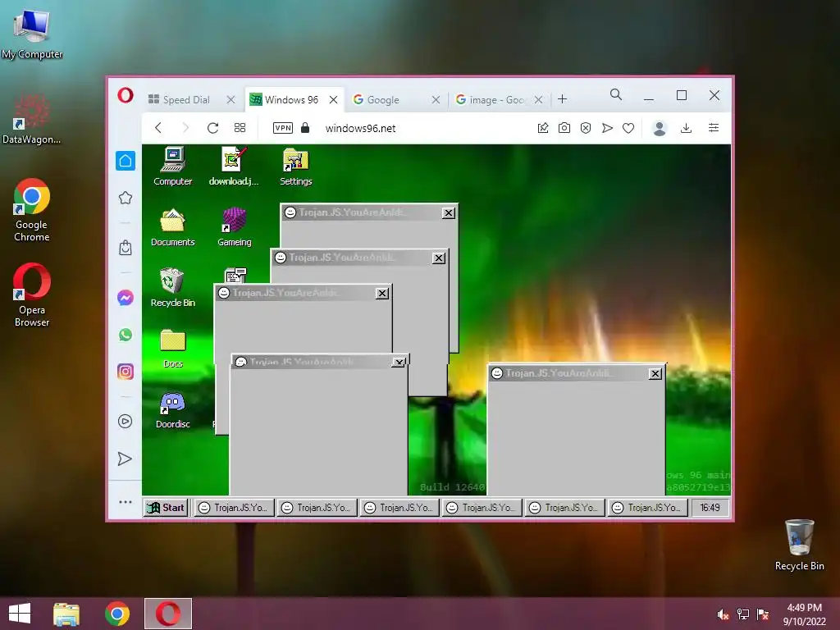Select the Documents folder icon
840x630 pixels.
point(172,228)
